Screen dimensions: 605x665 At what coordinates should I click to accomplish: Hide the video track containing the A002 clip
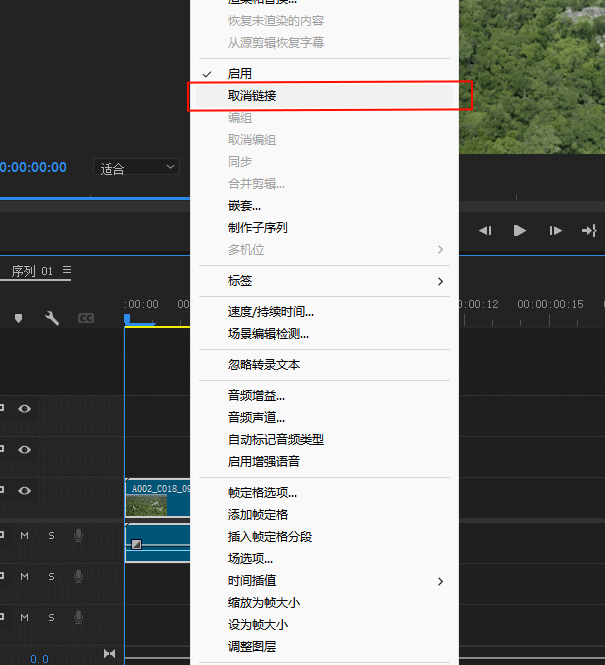point(25,491)
